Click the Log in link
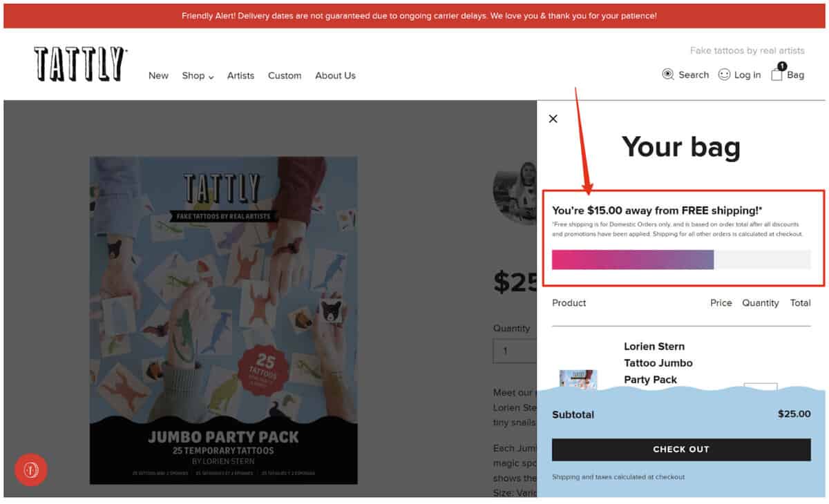829x504 pixels. point(747,75)
